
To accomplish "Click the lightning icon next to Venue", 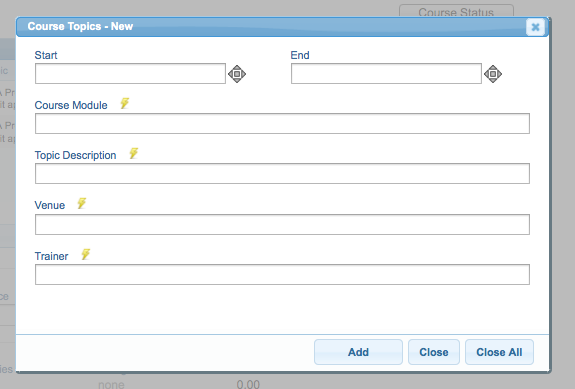I will [x=82, y=203].
